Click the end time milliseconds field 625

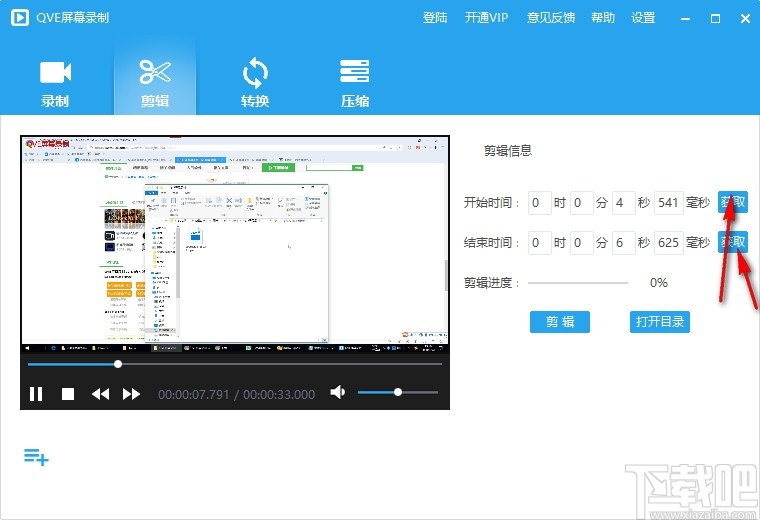668,242
